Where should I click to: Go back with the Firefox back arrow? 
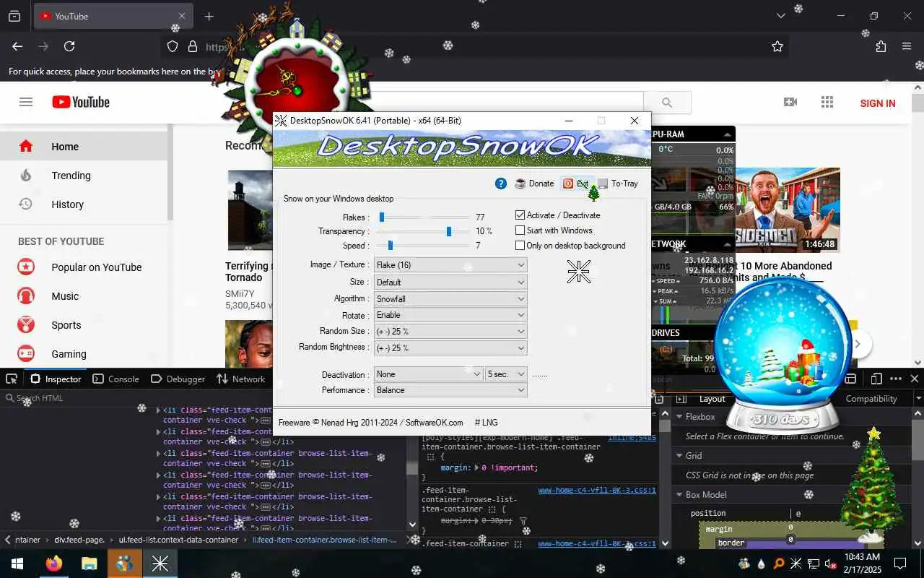17,46
